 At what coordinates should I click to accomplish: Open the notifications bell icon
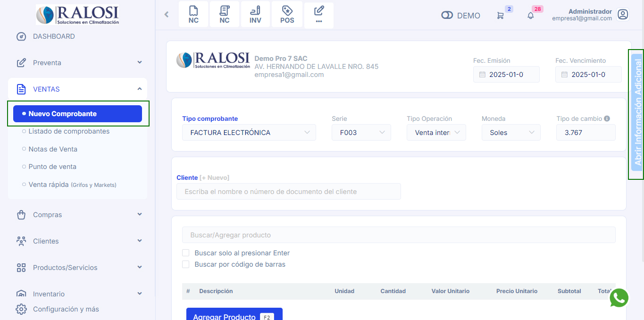coord(531,16)
